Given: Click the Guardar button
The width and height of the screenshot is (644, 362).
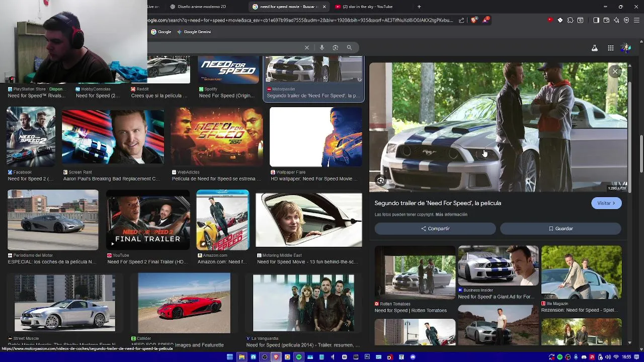Looking at the screenshot, I should 560,228.
